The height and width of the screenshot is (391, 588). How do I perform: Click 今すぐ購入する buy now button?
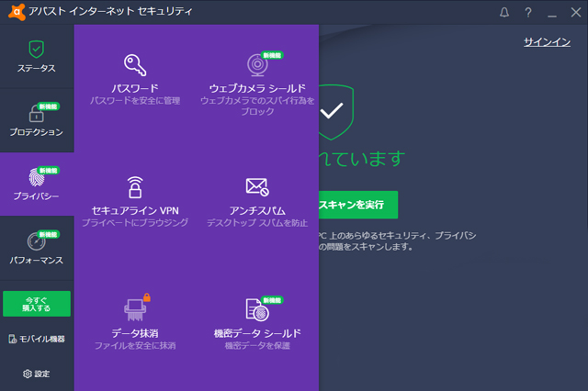coord(37,304)
